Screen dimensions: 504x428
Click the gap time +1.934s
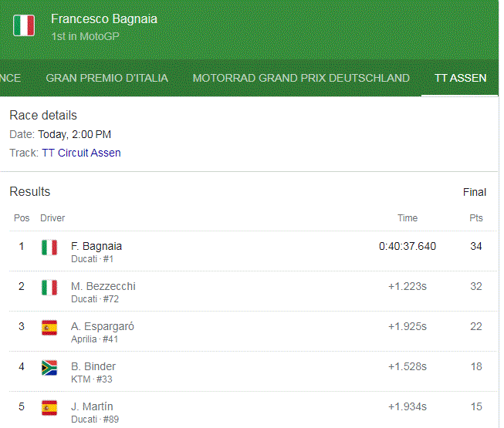(408, 407)
